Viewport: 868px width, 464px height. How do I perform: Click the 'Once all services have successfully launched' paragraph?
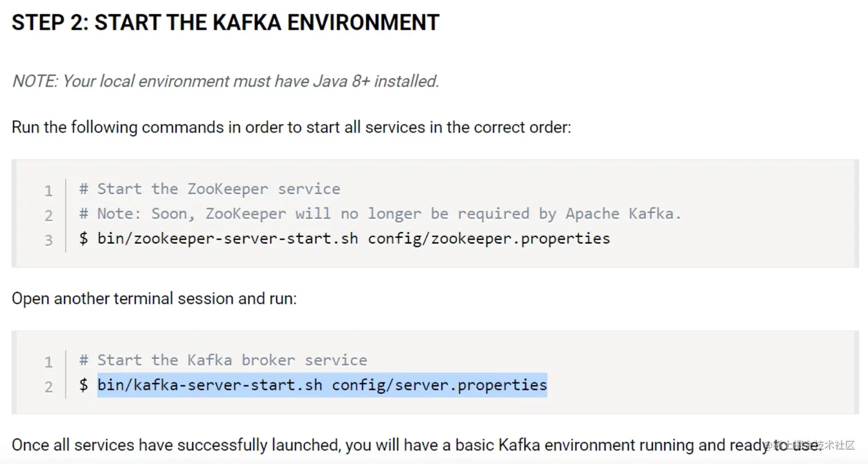tap(416, 445)
